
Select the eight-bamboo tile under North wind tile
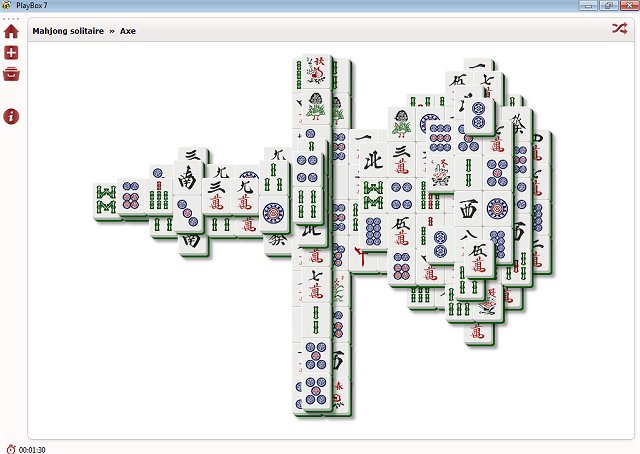point(373,196)
